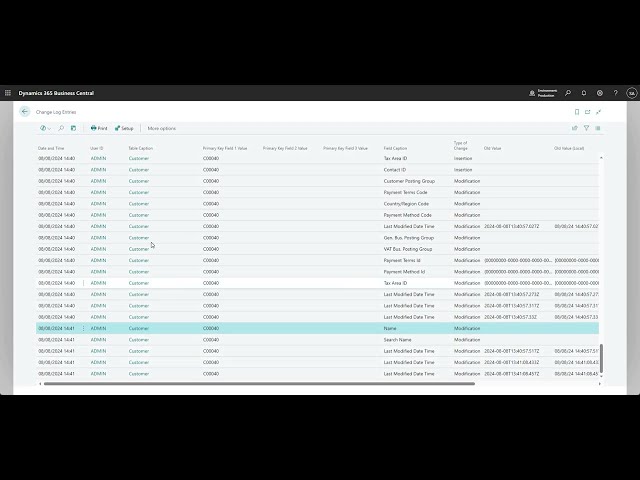
Task: Select the Gen. Bus. Posting Group cell
Action: [409, 238]
